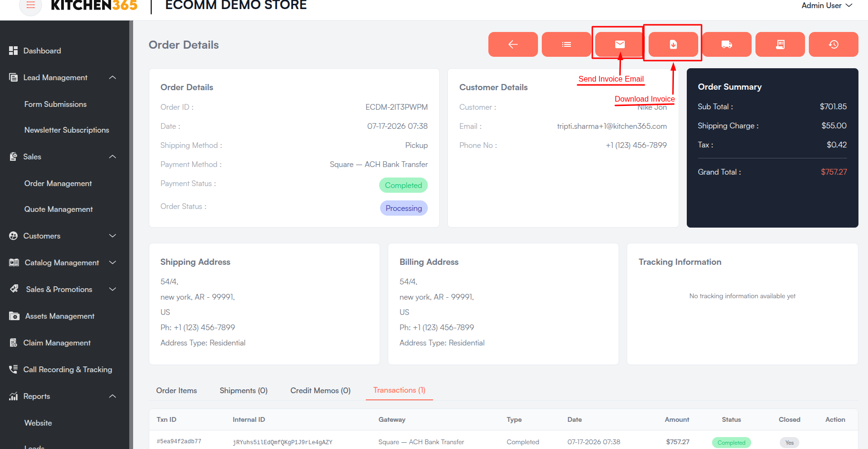This screenshot has height=449, width=868.
Task: Click the Sales & Promotions tag icon
Action: tap(14, 289)
